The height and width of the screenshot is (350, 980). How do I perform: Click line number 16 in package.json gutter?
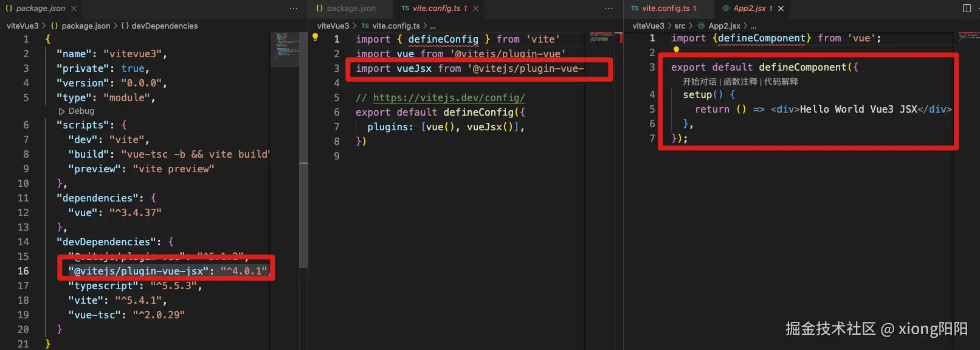(22, 271)
